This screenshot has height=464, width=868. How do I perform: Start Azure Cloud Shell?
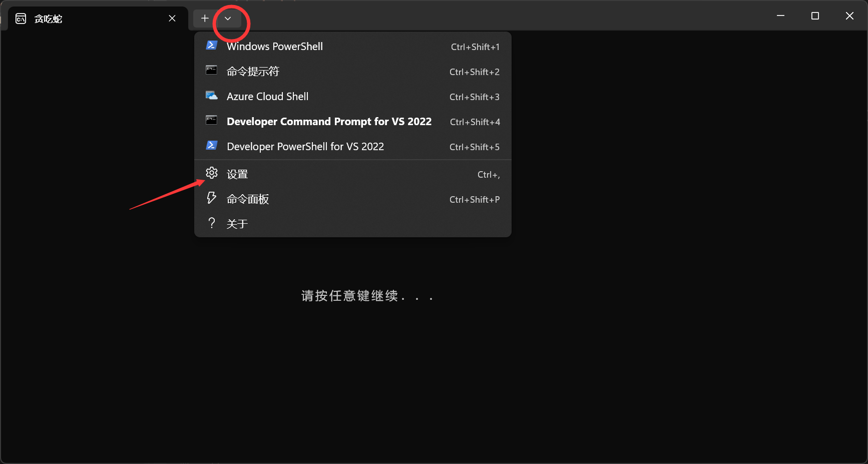click(x=352, y=97)
